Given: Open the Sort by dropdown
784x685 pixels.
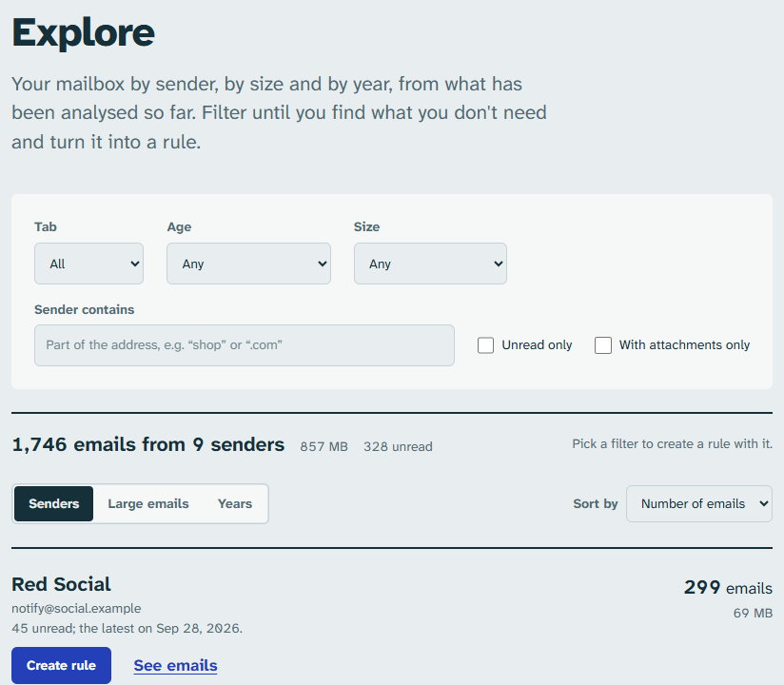Looking at the screenshot, I should coord(699,503).
